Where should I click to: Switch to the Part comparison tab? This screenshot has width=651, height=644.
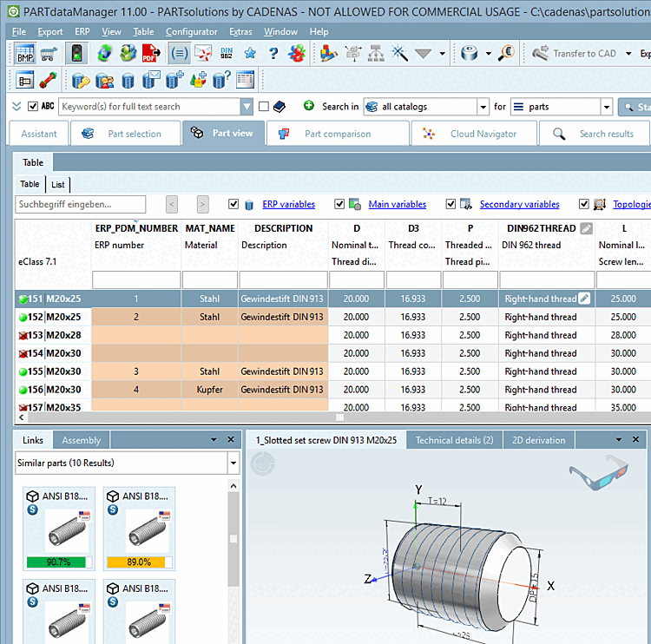pos(337,134)
